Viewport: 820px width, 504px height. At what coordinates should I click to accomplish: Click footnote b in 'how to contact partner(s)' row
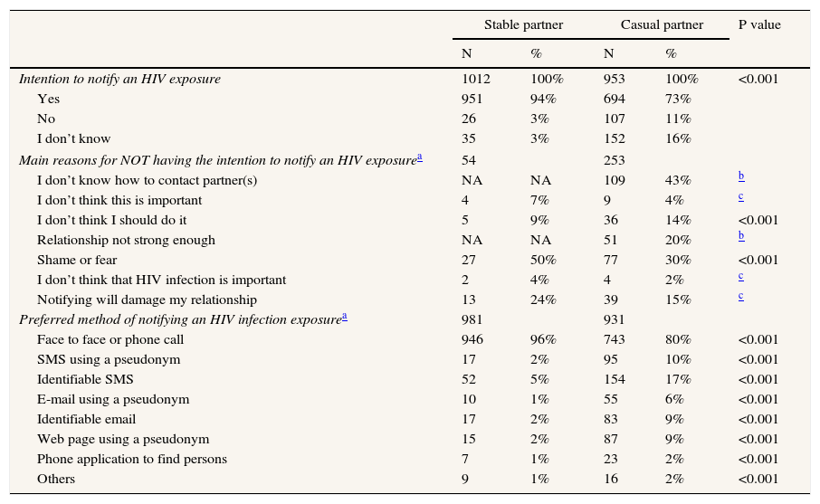pyautogui.click(x=741, y=176)
